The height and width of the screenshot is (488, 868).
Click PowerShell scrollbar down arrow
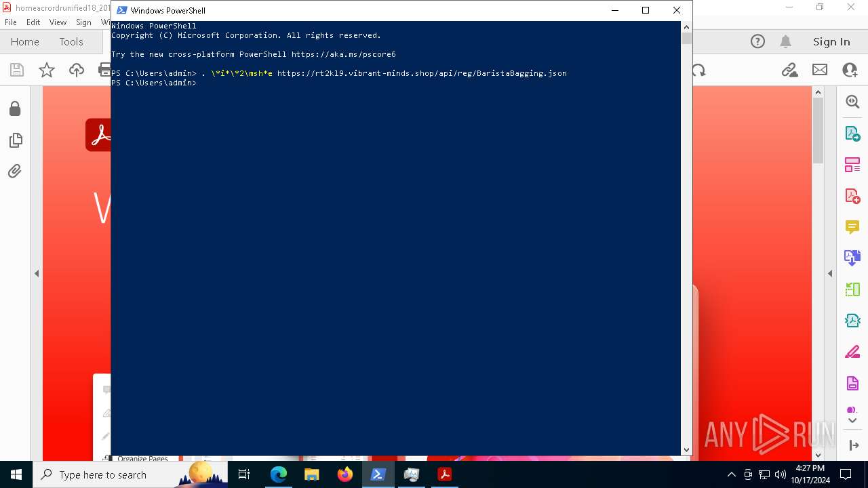686,449
